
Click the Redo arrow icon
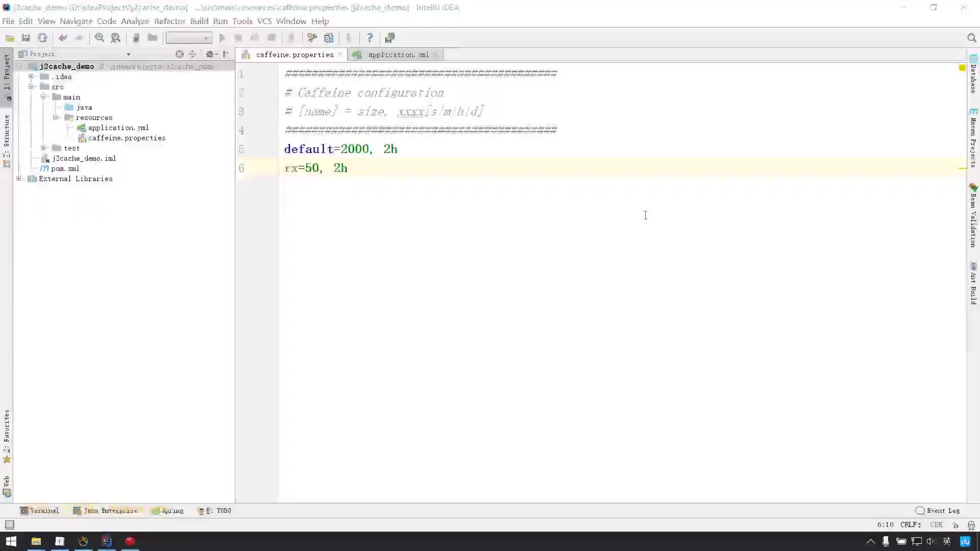pyautogui.click(x=79, y=38)
